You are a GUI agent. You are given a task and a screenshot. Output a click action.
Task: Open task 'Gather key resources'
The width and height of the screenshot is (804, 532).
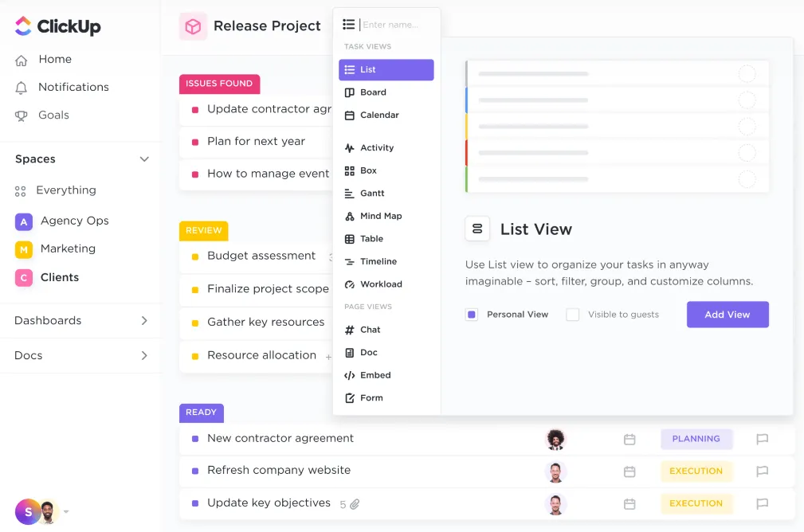(x=265, y=322)
